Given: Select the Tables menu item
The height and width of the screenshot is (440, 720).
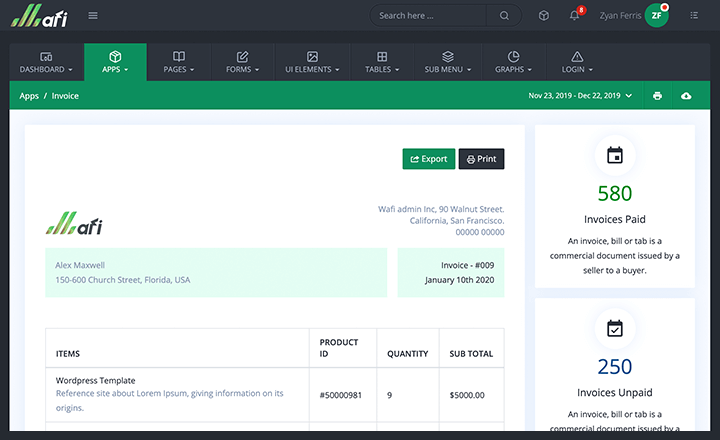Looking at the screenshot, I should tap(382, 62).
